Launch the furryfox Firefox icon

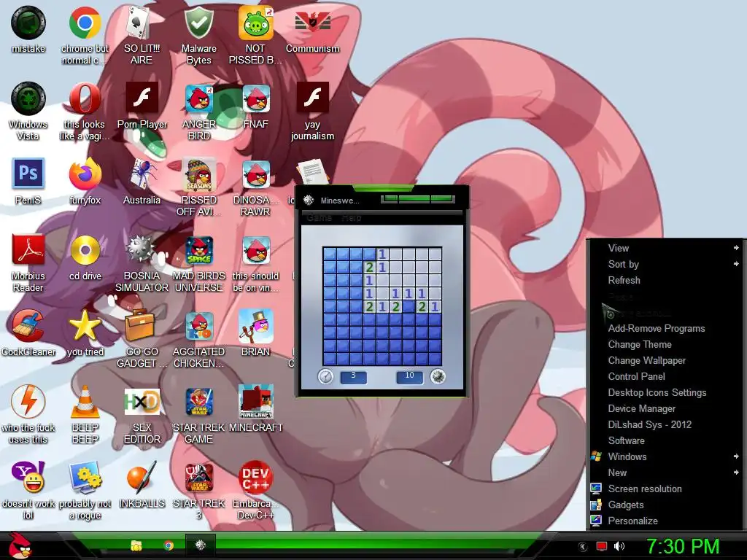(85, 174)
